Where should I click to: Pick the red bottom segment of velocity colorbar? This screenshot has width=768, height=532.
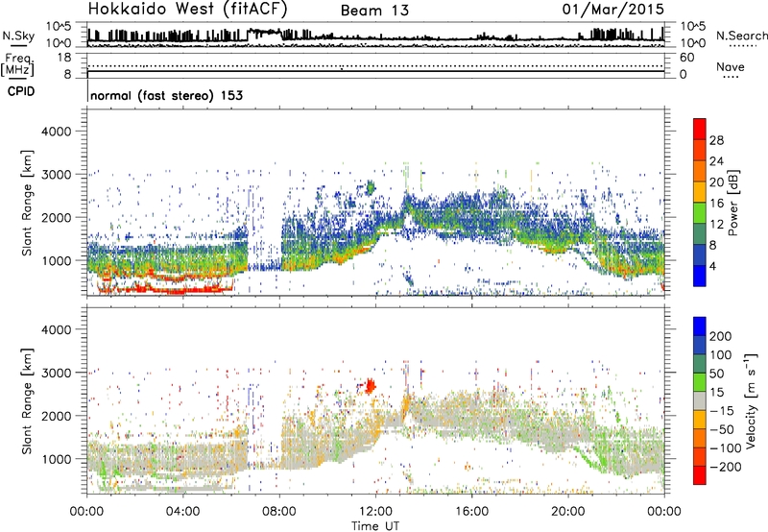pos(700,475)
